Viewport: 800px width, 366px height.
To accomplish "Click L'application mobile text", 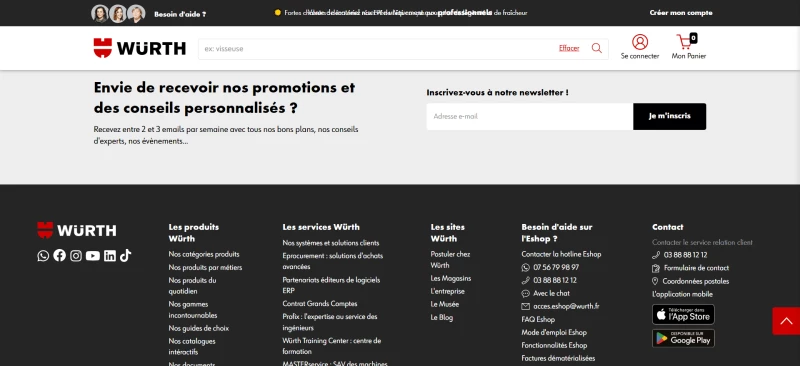I will tap(682, 295).
